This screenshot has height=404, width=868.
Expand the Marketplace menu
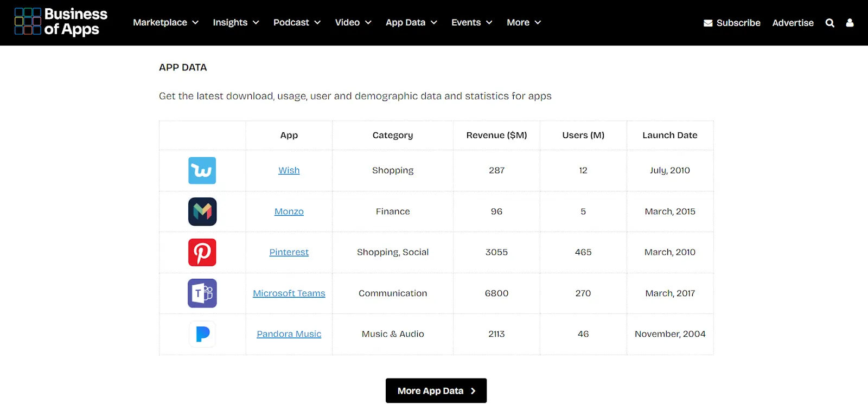coord(166,22)
